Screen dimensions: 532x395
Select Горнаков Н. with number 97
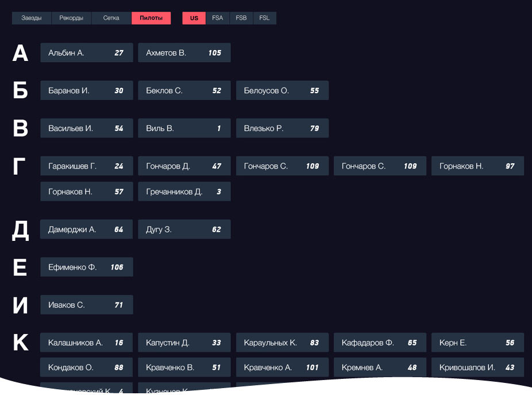click(x=477, y=166)
